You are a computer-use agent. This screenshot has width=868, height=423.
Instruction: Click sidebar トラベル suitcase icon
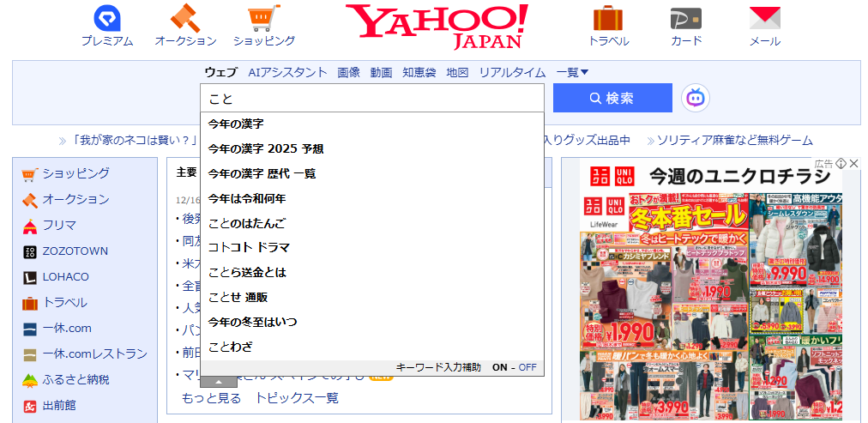[x=29, y=304]
